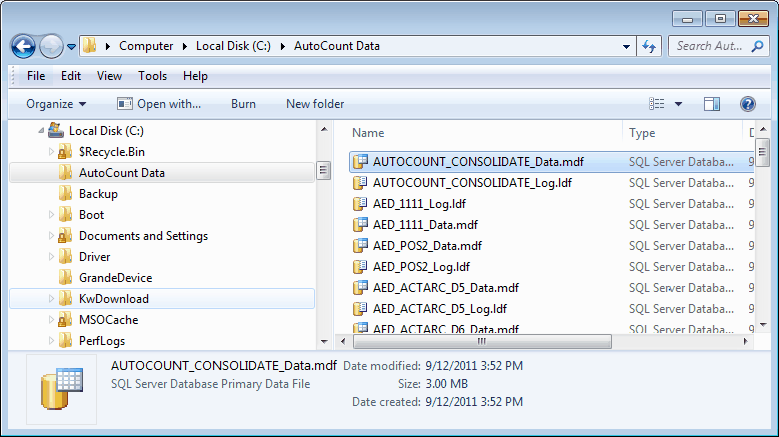Open the more view options dropdown arrow
Screen dimensions: 779x437
coord(678,104)
